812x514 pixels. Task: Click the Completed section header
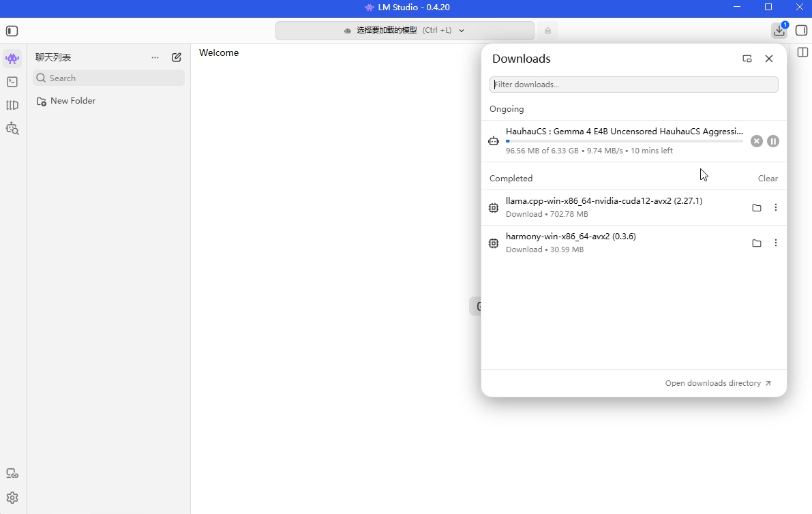point(511,178)
